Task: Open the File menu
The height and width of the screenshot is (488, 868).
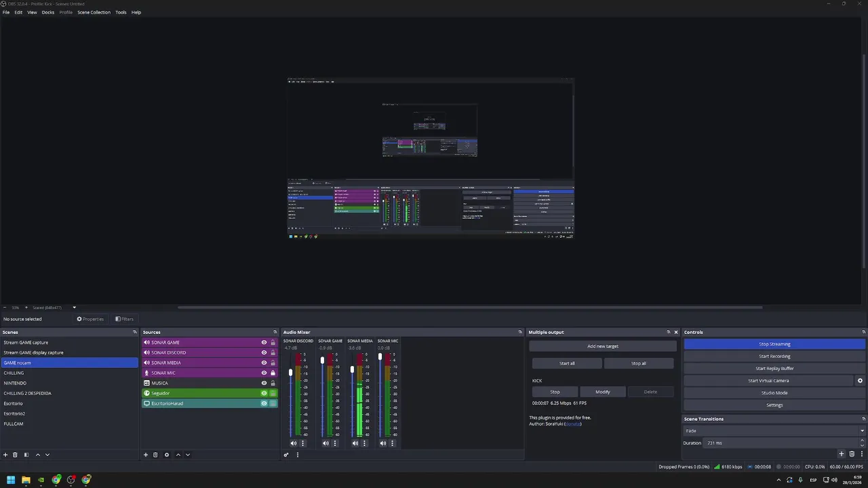Action: pyautogui.click(x=6, y=12)
